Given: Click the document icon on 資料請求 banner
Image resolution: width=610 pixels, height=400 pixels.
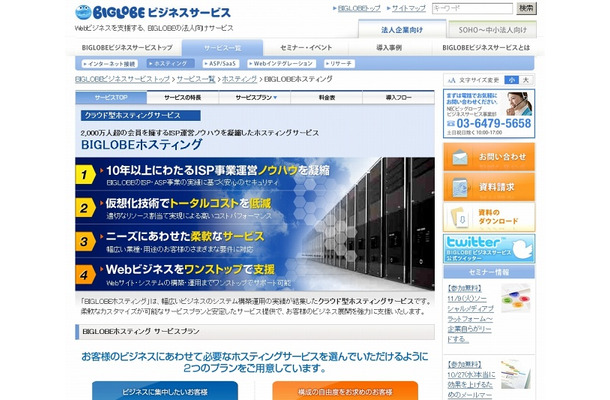Looking at the screenshot, I should tap(461, 187).
